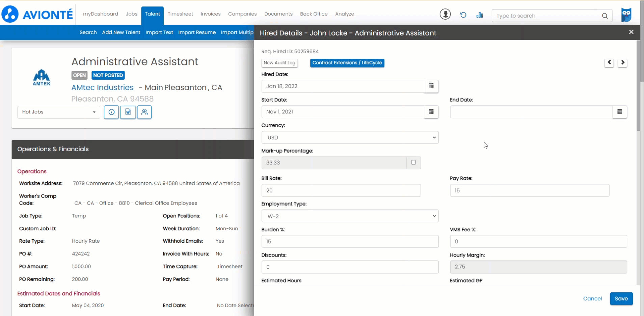Image resolution: width=644 pixels, height=316 pixels.
Task: Open the bar chart analytics icon
Action: click(x=480, y=15)
